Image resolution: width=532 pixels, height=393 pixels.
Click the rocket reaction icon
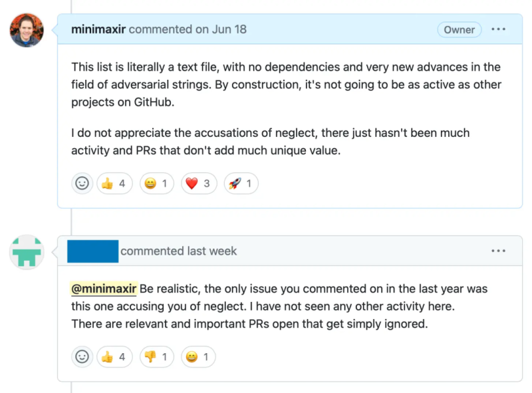click(x=241, y=184)
